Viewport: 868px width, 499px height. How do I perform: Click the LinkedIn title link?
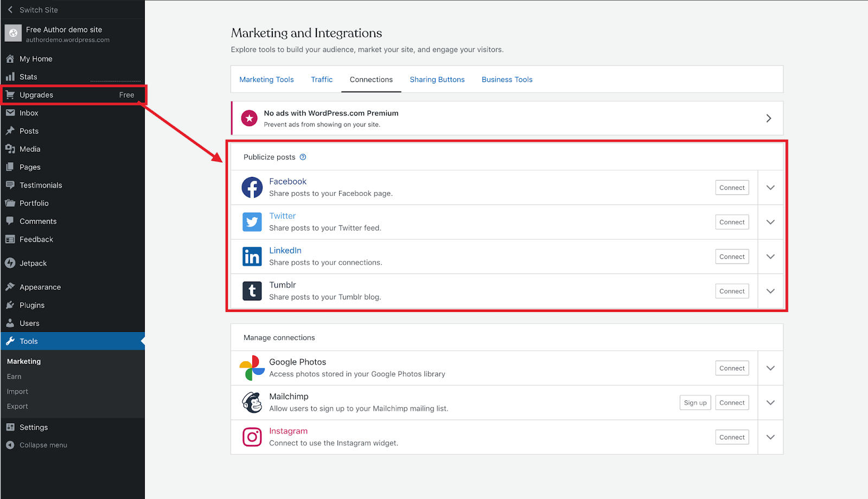(x=285, y=250)
